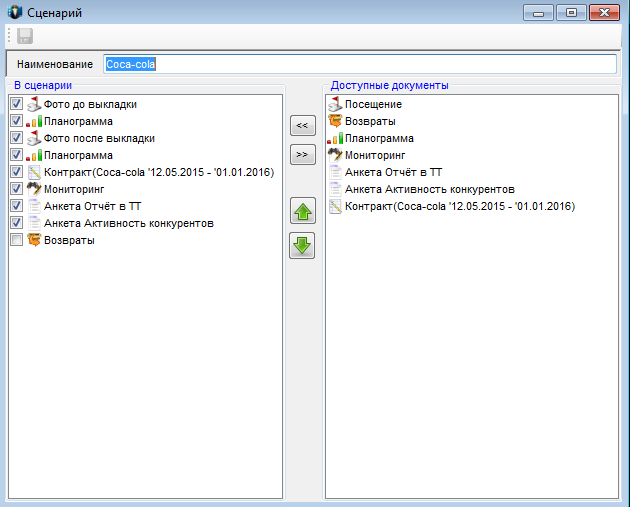Click the Возвраты icon in available documents

[x=336, y=121]
